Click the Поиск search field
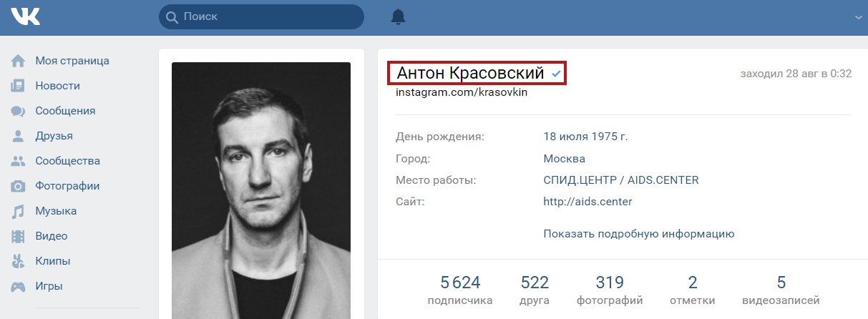Screen dimensions: 868x319 point(261,16)
